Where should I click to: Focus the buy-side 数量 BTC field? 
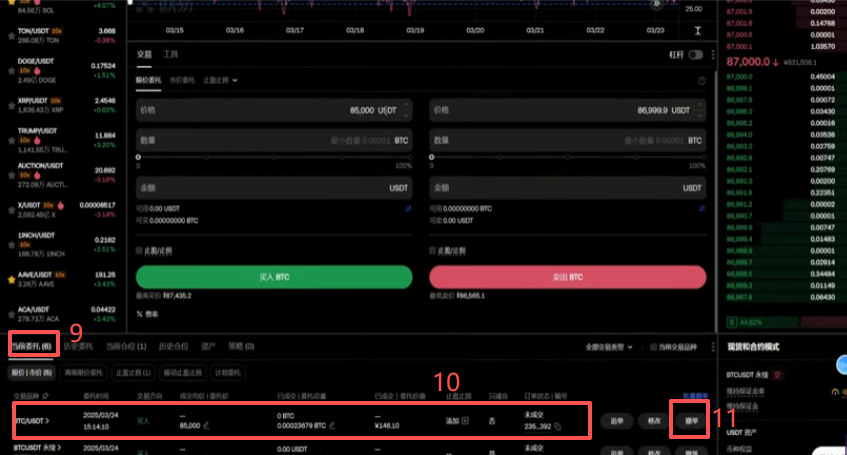274,140
